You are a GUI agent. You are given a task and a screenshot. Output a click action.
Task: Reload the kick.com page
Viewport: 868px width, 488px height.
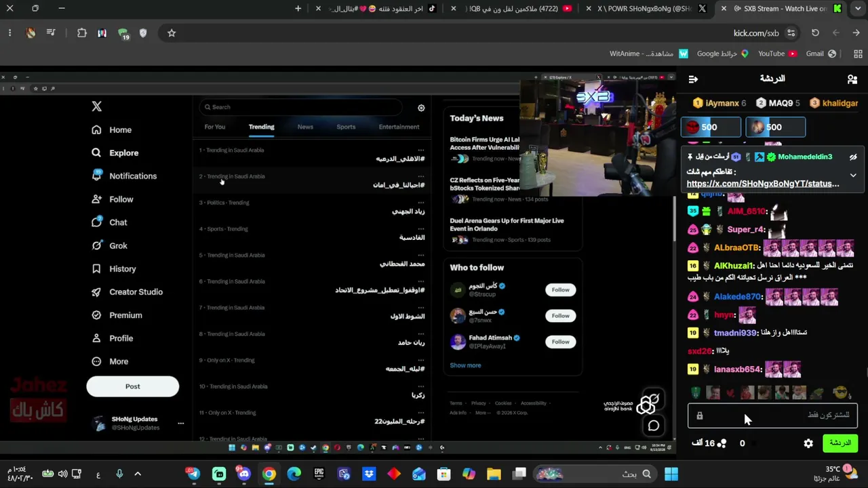click(815, 33)
